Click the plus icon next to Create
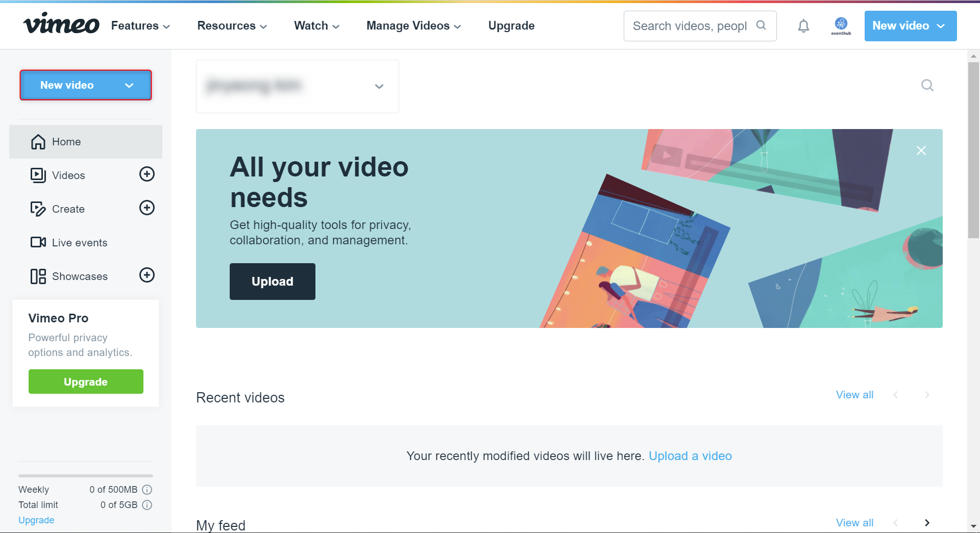Screen dimensions: 980x533 click(x=147, y=208)
